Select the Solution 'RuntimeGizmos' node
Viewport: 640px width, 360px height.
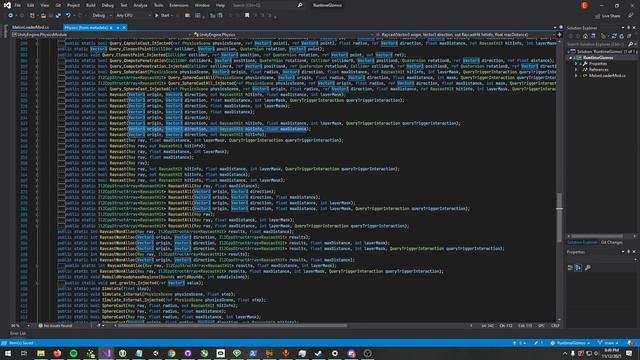pyautogui.click(x=602, y=51)
